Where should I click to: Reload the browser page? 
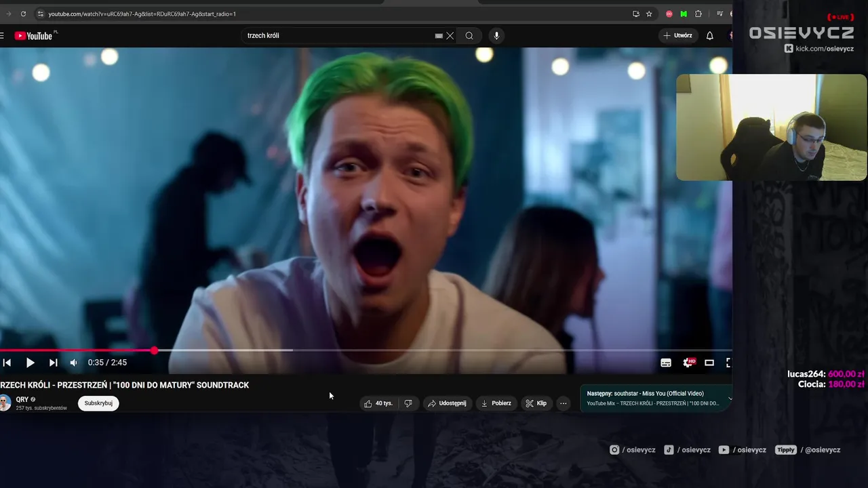pyautogui.click(x=23, y=14)
